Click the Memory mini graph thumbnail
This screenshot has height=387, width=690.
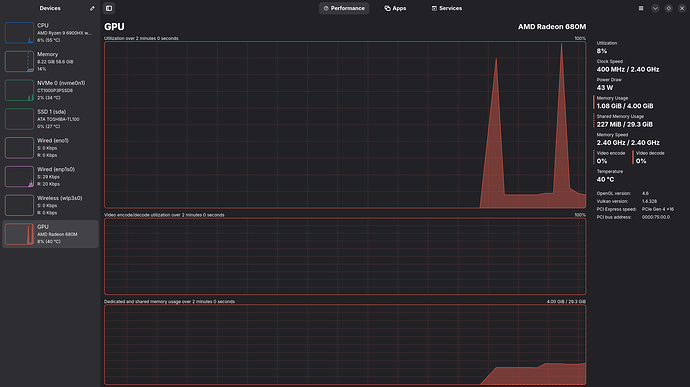(x=19, y=61)
